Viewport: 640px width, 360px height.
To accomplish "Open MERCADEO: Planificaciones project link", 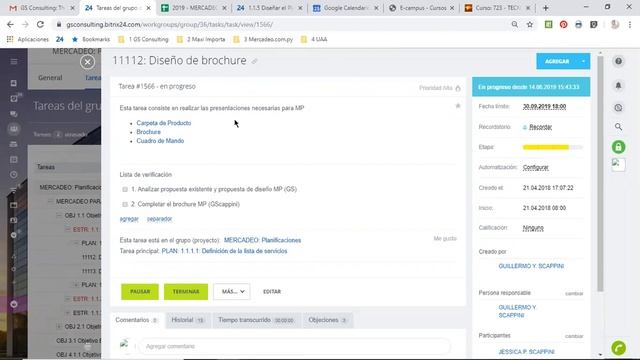I will coord(262,240).
